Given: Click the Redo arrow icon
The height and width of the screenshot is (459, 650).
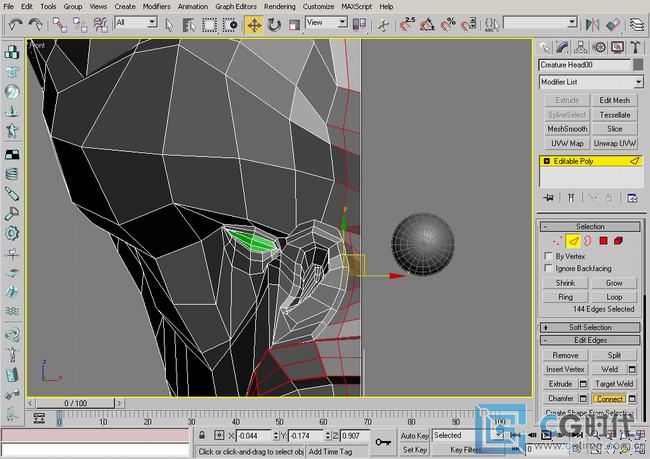Looking at the screenshot, I should click(x=36, y=24).
